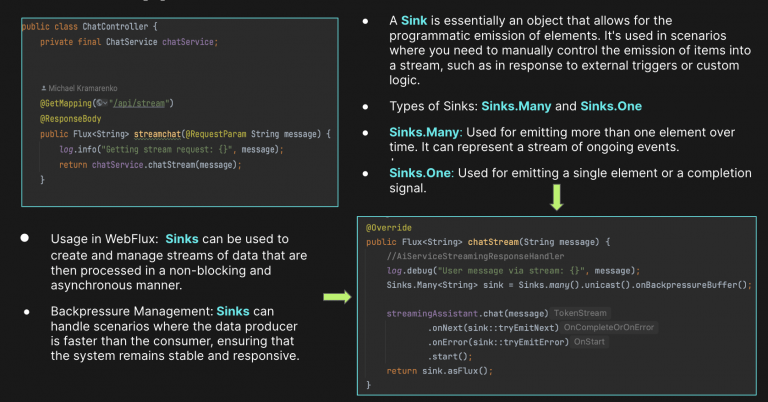
Task: Click the green right arrow beside code block
Action: pyautogui.click(x=336, y=297)
